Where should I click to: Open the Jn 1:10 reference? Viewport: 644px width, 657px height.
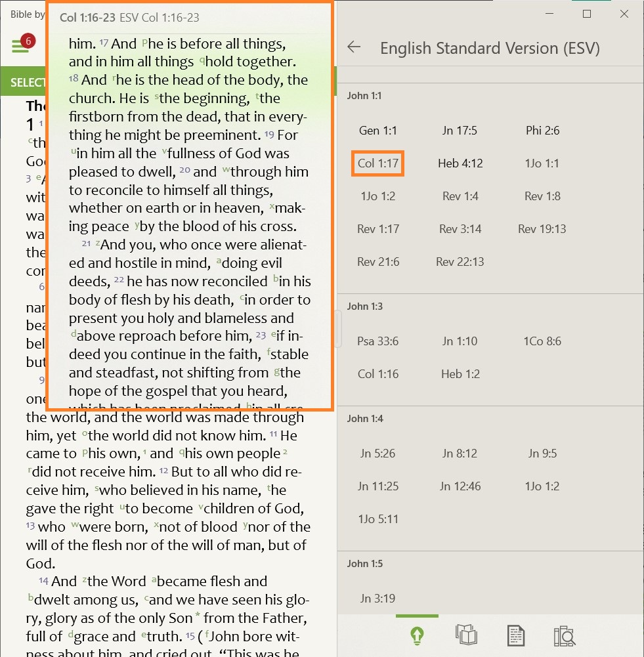click(x=460, y=341)
